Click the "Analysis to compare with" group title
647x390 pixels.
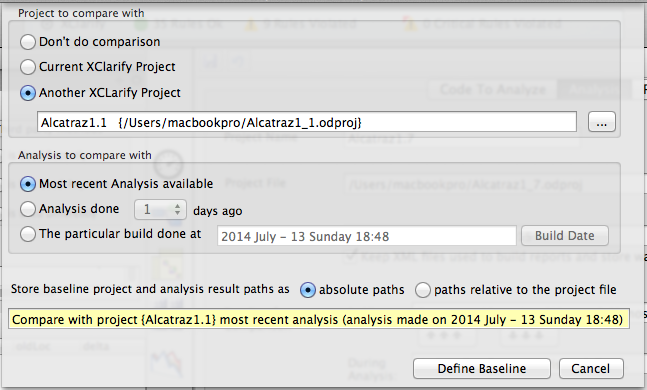pyautogui.click(x=85, y=155)
